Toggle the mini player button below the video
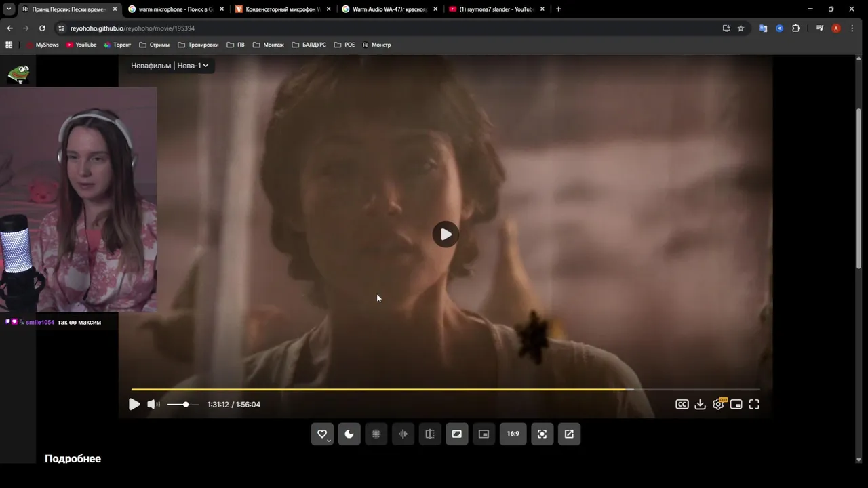 (x=484, y=434)
